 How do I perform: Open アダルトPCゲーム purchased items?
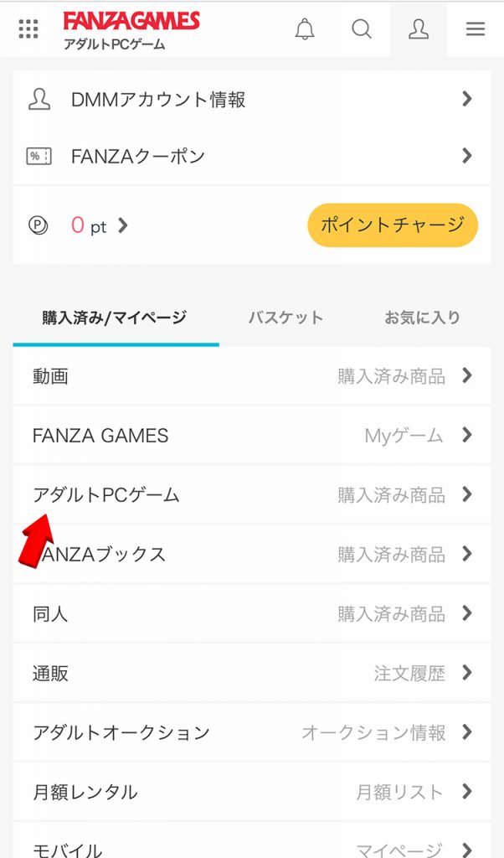tap(251, 495)
